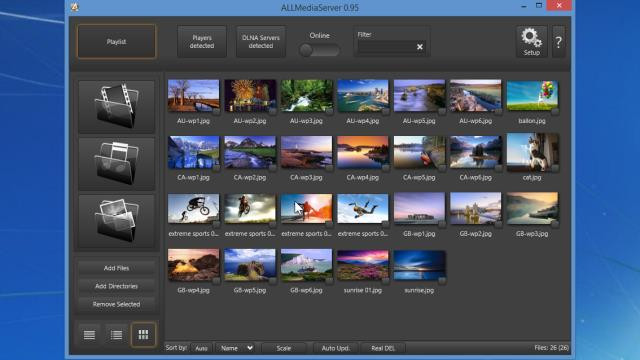Open the Name sort dropdown
Screen dimensions: 640x360
point(236,348)
